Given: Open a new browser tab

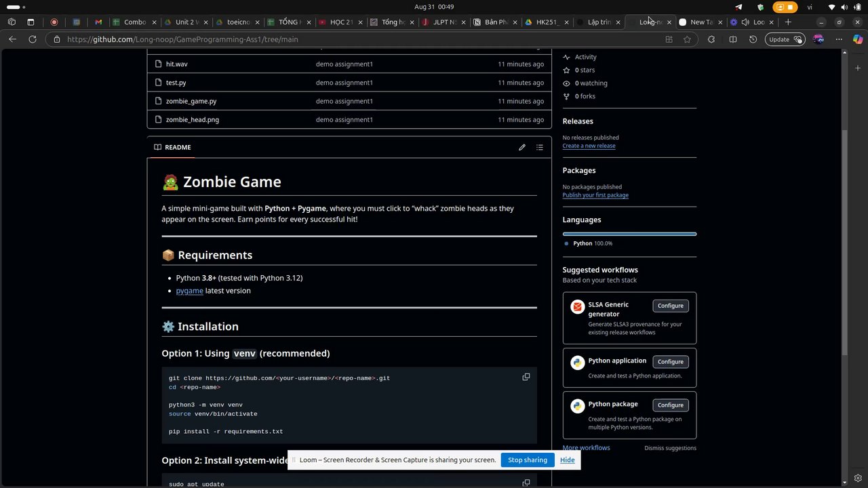Looking at the screenshot, I should [788, 22].
